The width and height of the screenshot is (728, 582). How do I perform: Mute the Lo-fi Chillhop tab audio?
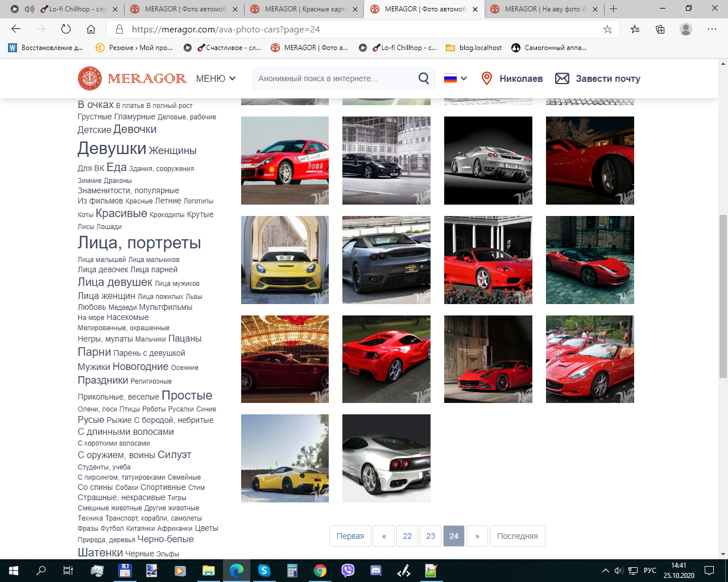(x=29, y=9)
